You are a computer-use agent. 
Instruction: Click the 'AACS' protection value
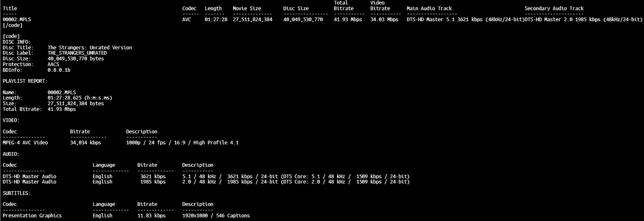pos(53,64)
